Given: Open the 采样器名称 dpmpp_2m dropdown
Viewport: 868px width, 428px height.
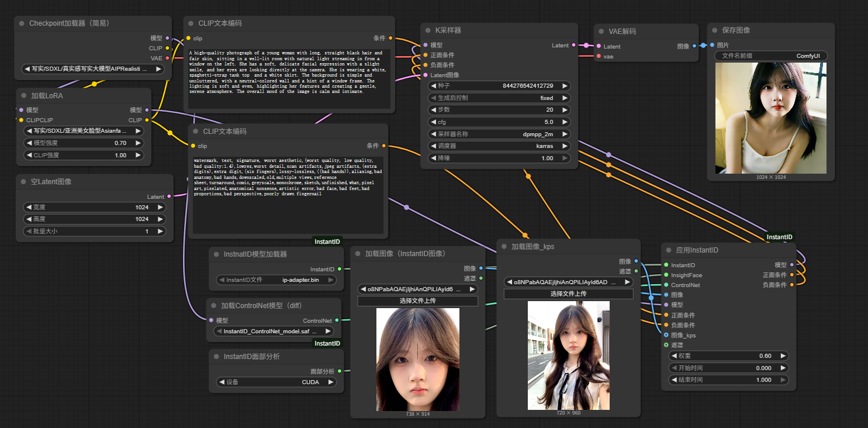Looking at the screenshot, I should (x=499, y=134).
